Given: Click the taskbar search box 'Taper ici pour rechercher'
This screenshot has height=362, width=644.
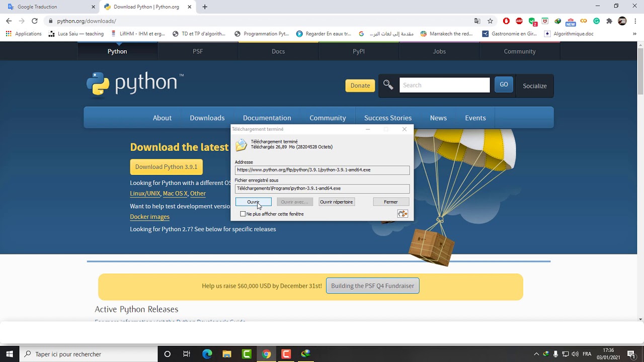Looking at the screenshot, I should [89, 354].
